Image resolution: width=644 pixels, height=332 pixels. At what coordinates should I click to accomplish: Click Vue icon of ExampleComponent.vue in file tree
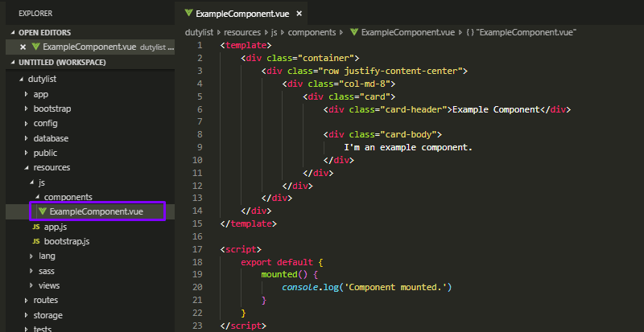click(x=43, y=211)
